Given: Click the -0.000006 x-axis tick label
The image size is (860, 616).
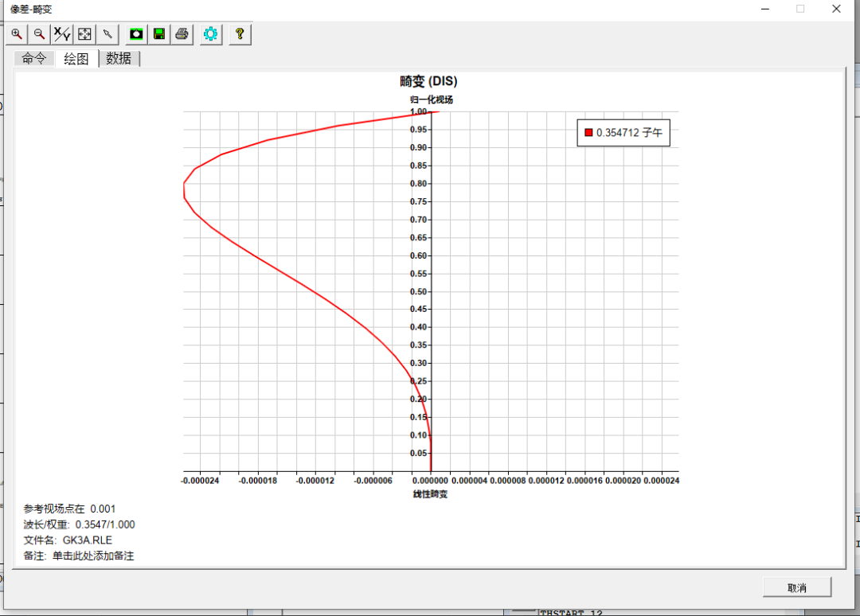Looking at the screenshot, I should (373, 481).
